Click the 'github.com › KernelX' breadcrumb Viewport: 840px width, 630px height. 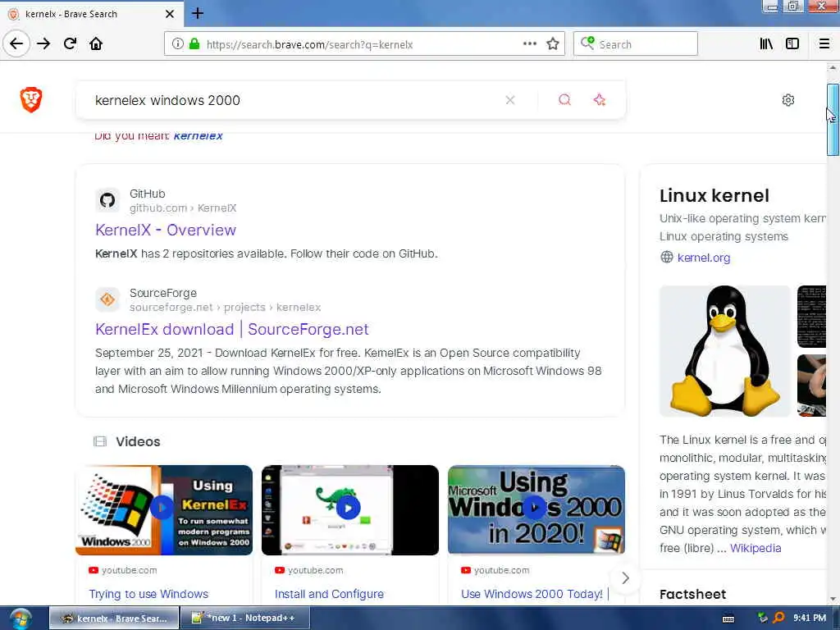coord(183,208)
